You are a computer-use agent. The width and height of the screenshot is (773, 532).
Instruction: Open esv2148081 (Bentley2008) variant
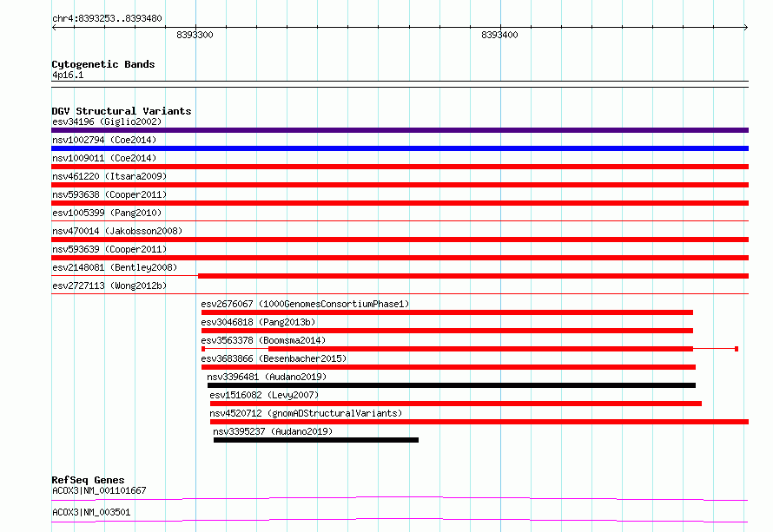(x=115, y=267)
